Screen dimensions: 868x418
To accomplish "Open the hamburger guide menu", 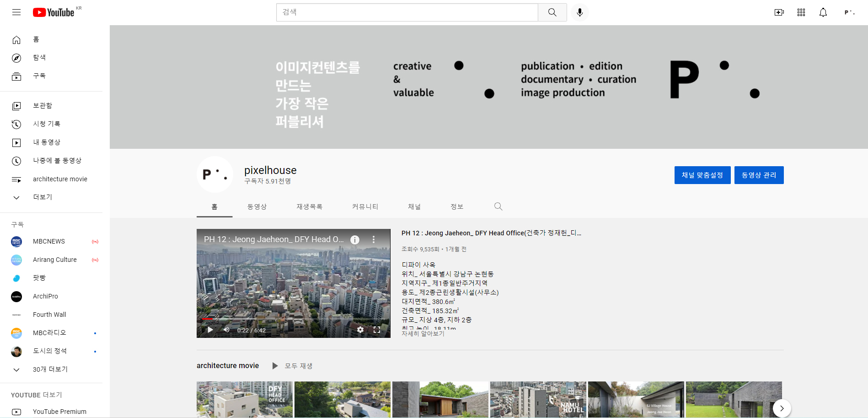I will [16, 12].
